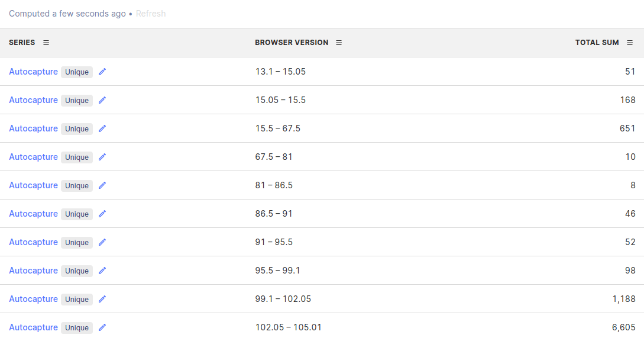Click the Refresh option

[151, 13]
